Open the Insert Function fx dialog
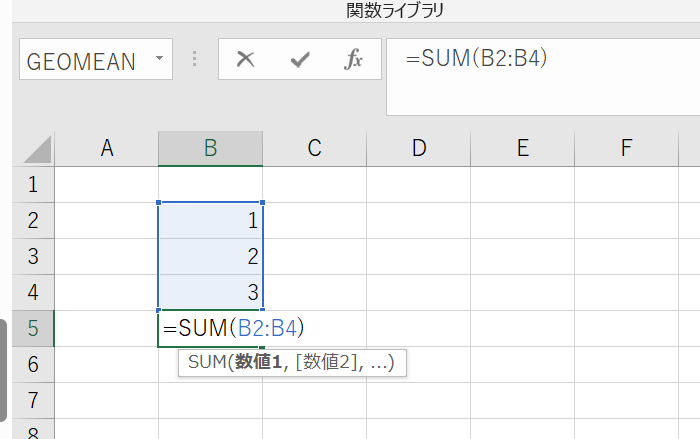Viewport: 700px width, 439px height. click(x=353, y=60)
